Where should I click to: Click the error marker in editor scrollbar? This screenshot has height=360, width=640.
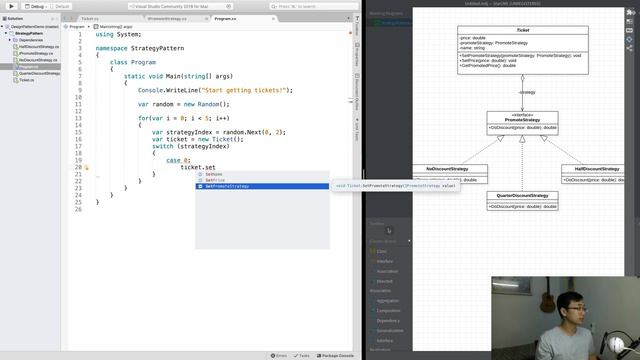pos(350,33)
